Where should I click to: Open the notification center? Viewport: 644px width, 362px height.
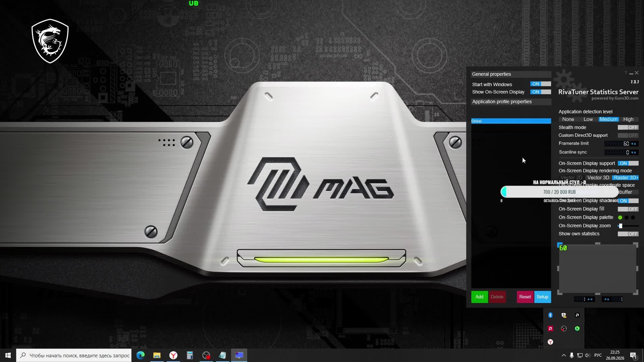634,355
